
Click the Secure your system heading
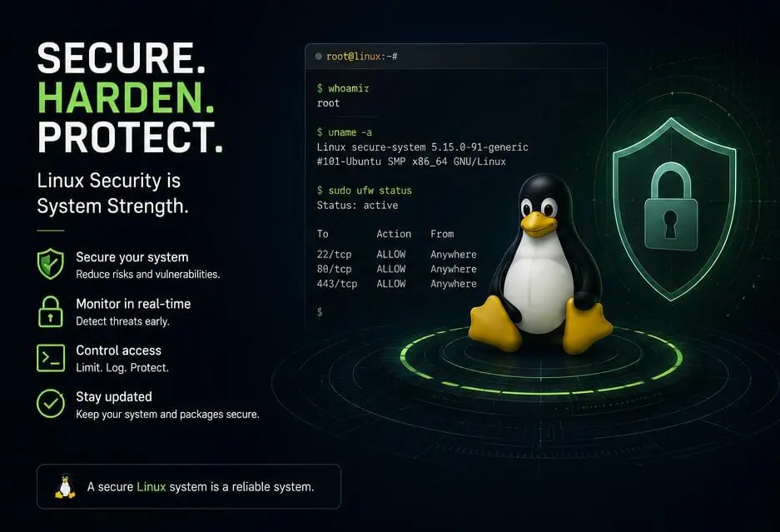[x=132, y=257]
